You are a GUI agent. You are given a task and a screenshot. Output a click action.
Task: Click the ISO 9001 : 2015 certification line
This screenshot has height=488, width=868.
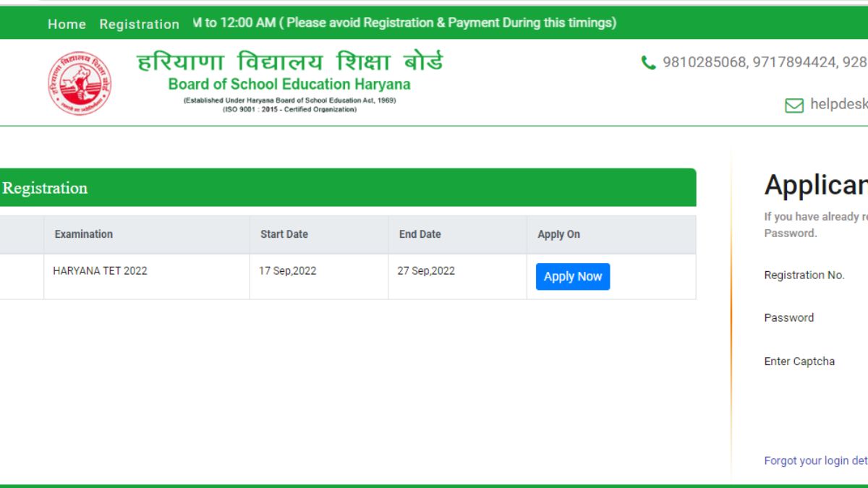[289, 109]
